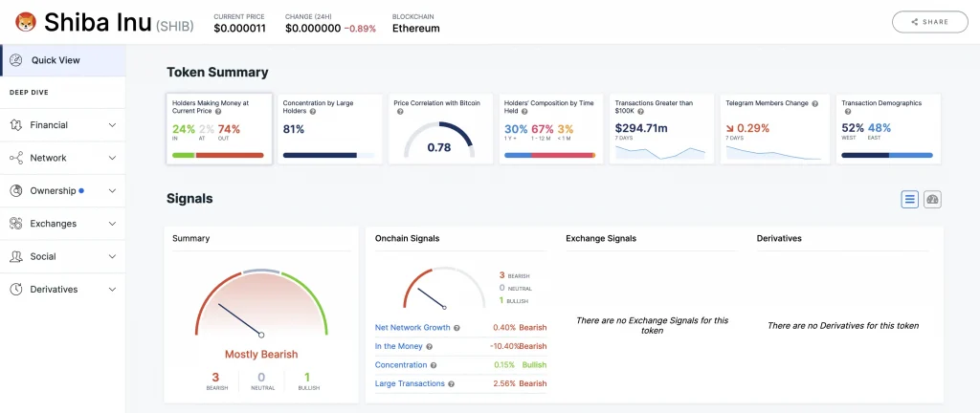Click the Transaction Demographics west/east bar
980x413 pixels.
[886, 155]
